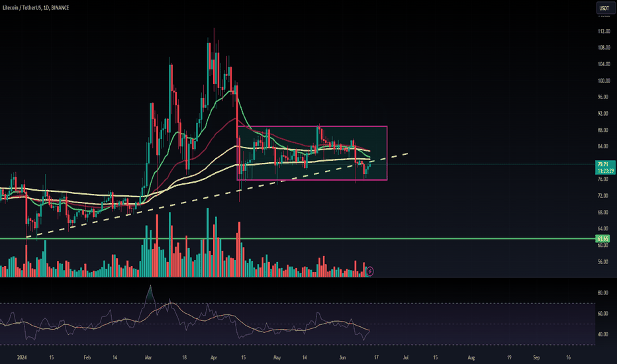Click the 72.00 price axis label
Image resolution: width=617 pixels, height=364 pixels.
602,196
